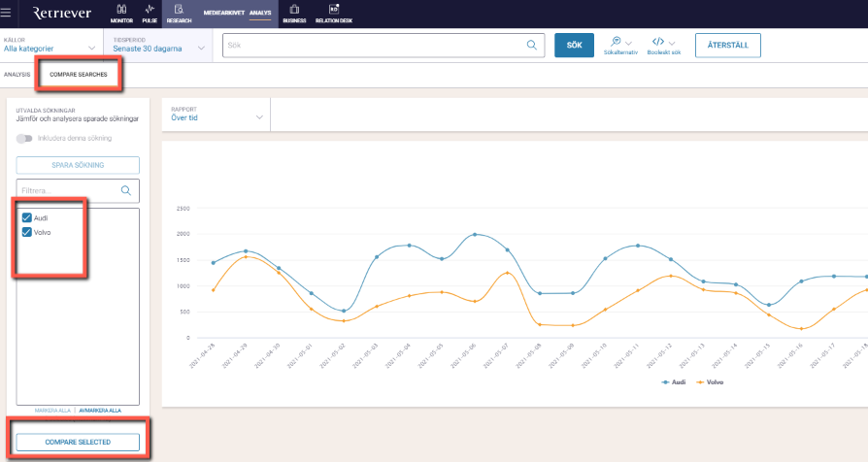Click the Utvalda sökningar heading
Screen dimensions: 868x462
pyautogui.click(x=46, y=110)
